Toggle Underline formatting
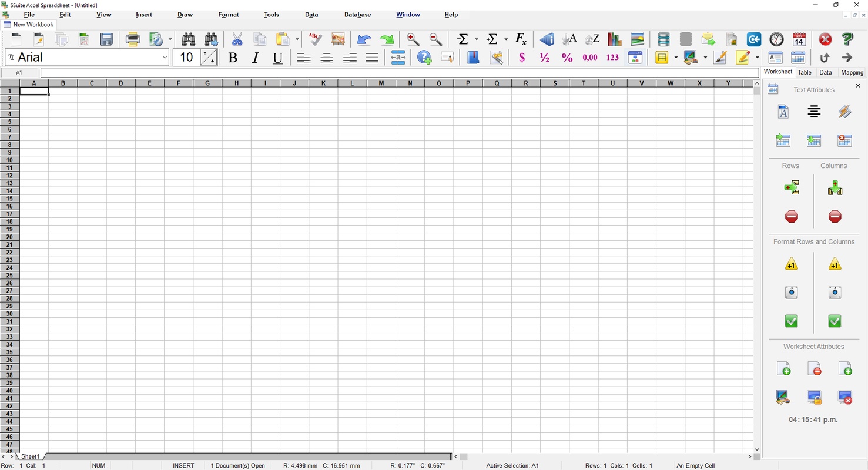This screenshot has height=470, width=868. [x=278, y=58]
